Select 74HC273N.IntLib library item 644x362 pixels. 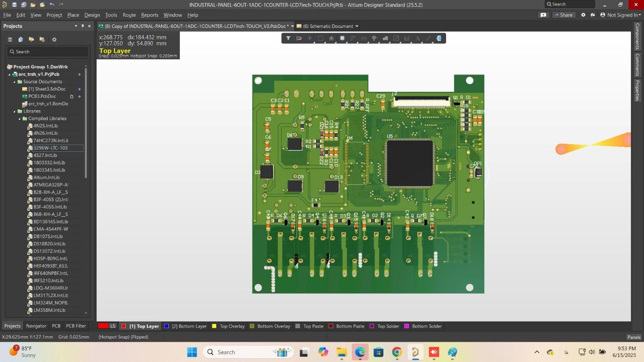click(x=51, y=140)
